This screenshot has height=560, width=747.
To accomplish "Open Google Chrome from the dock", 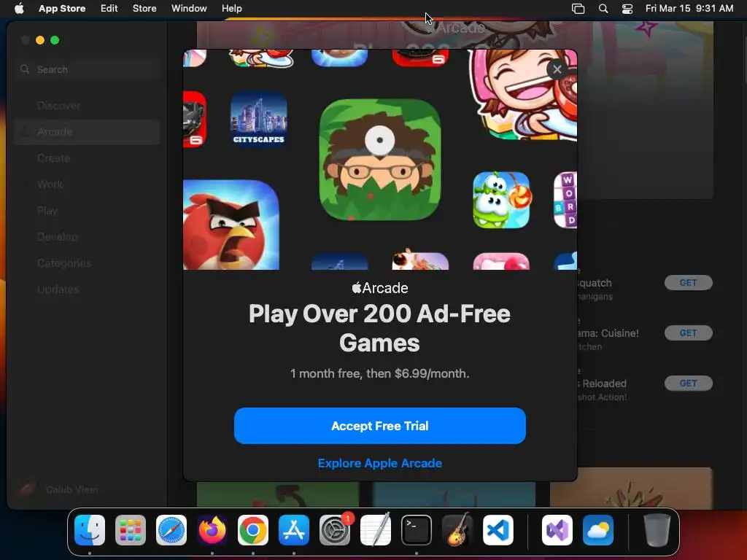I will (x=253, y=530).
